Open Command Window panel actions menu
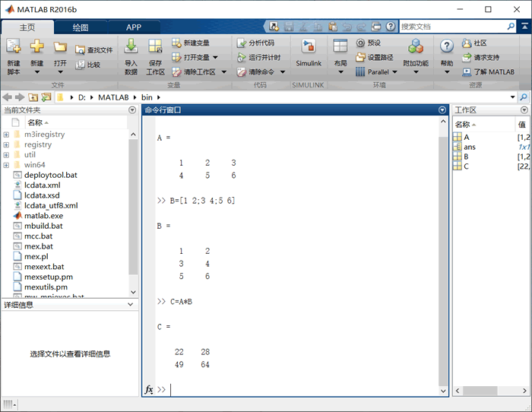Screen dimensions: 532x412 click(442, 110)
